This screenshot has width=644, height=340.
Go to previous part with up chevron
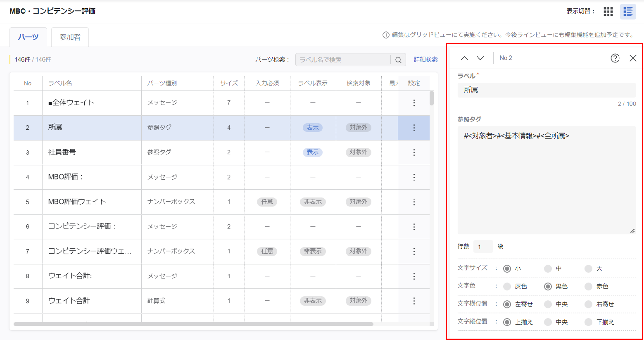pyautogui.click(x=464, y=58)
